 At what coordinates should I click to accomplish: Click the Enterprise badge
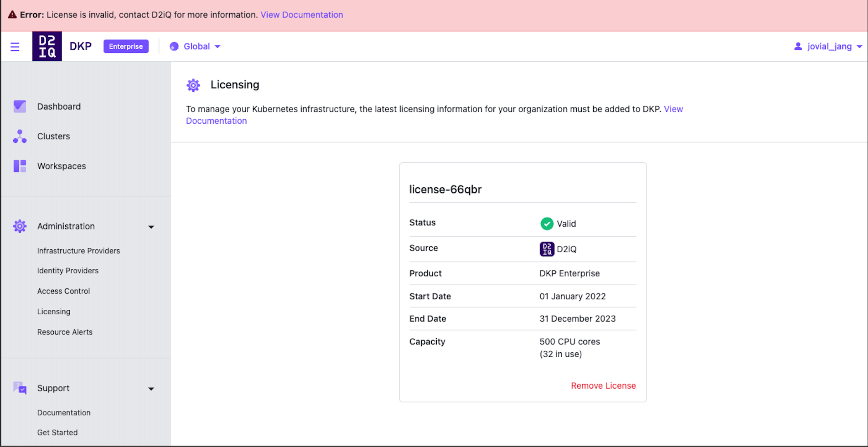[x=126, y=46]
